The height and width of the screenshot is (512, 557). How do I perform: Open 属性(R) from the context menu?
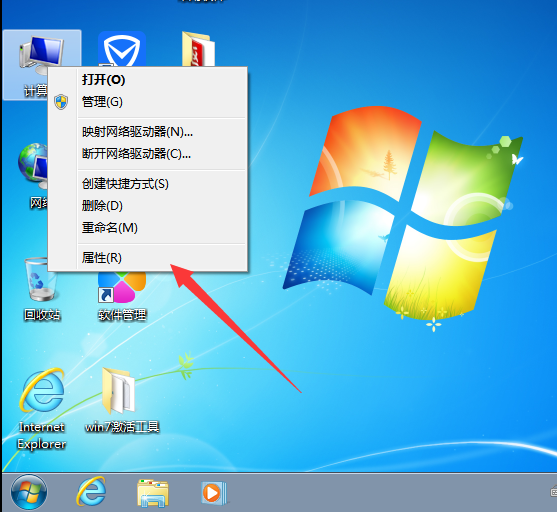click(147, 258)
